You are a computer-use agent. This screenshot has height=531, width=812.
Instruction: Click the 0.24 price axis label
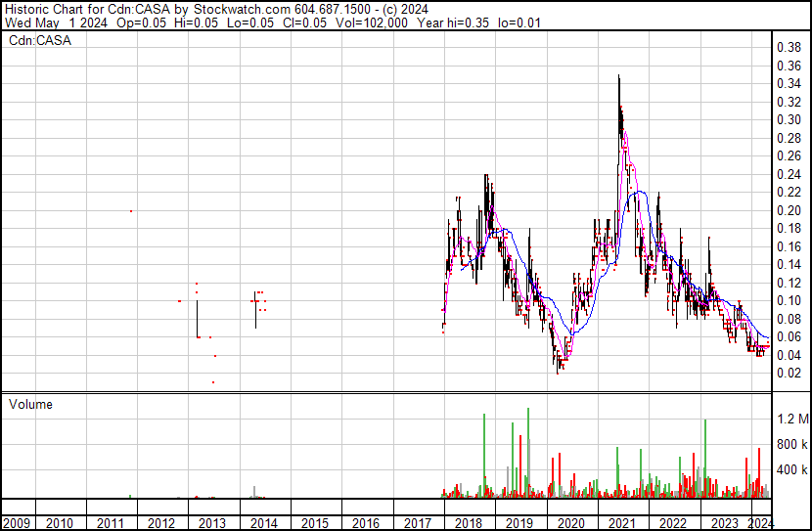[x=789, y=174]
